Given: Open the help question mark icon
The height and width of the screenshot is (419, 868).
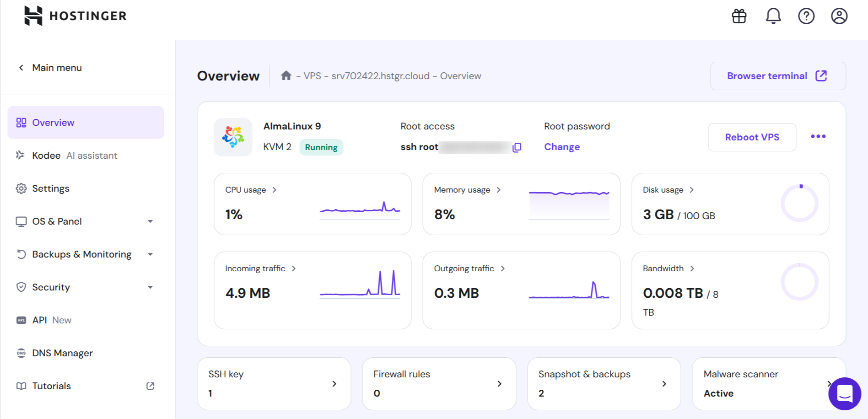Looking at the screenshot, I should [x=806, y=16].
